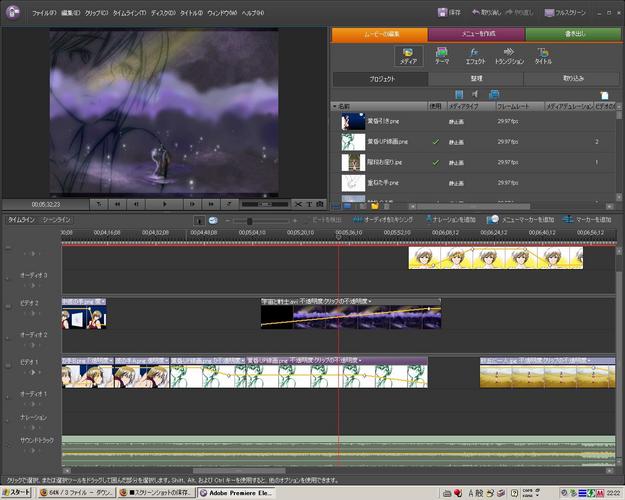Image resolution: width=625 pixels, height=500 pixels.
Task: Select the 取り込み (Get Media) sub-tab
Action: tap(572, 79)
